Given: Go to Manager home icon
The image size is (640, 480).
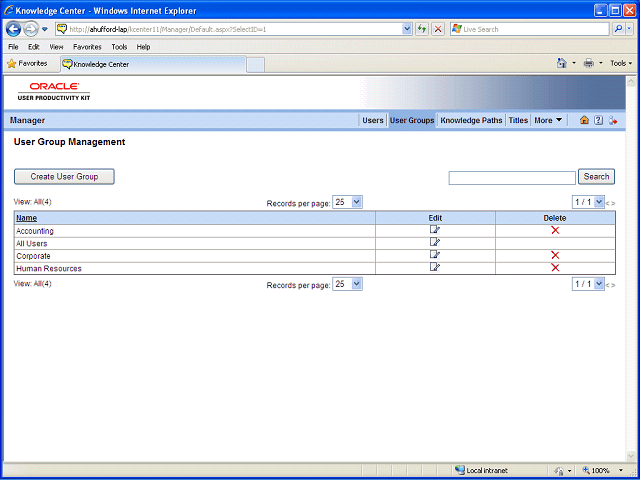Looking at the screenshot, I should pyautogui.click(x=584, y=120).
